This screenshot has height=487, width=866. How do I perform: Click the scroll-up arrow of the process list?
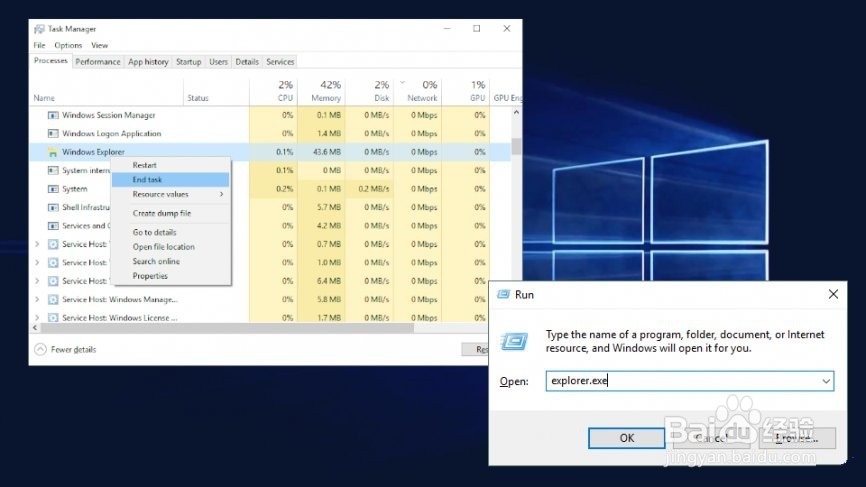[x=516, y=113]
